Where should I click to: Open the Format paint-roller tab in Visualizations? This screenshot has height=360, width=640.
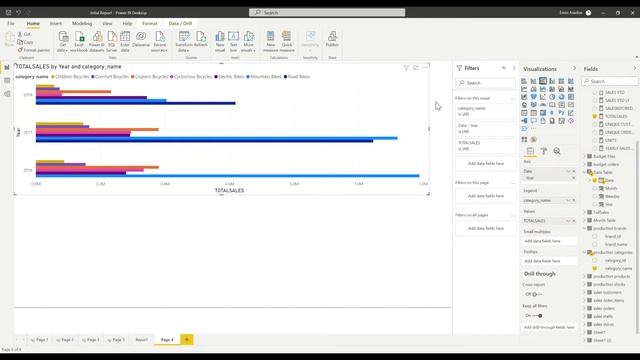click(544, 151)
